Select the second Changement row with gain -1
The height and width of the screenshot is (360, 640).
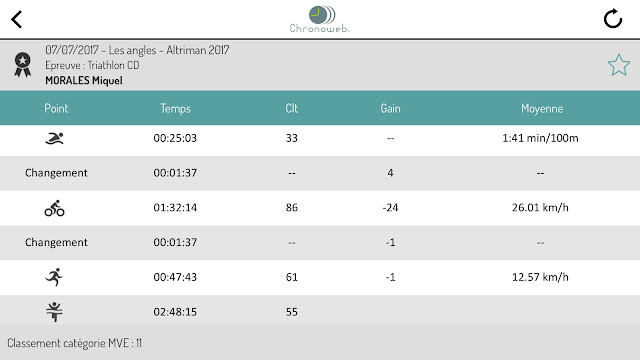[x=320, y=242]
